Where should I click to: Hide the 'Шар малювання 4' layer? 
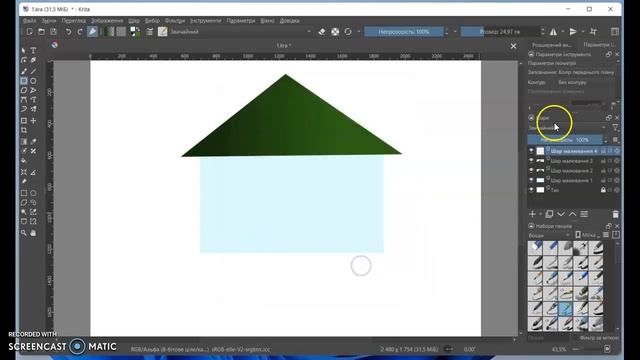pyautogui.click(x=531, y=151)
